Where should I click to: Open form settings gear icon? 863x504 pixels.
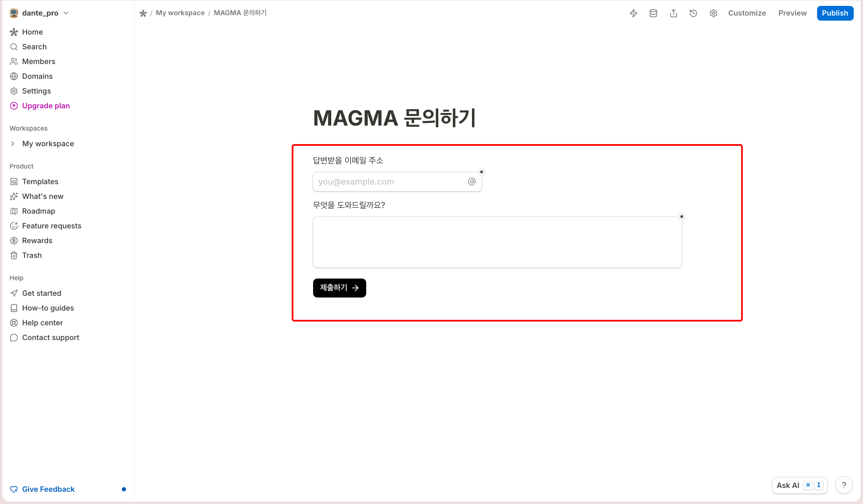pos(713,13)
